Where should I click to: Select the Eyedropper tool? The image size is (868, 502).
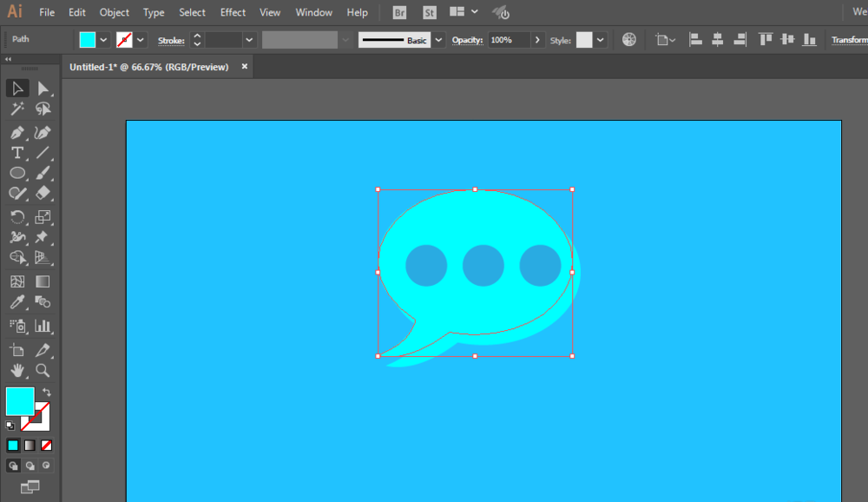click(17, 302)
